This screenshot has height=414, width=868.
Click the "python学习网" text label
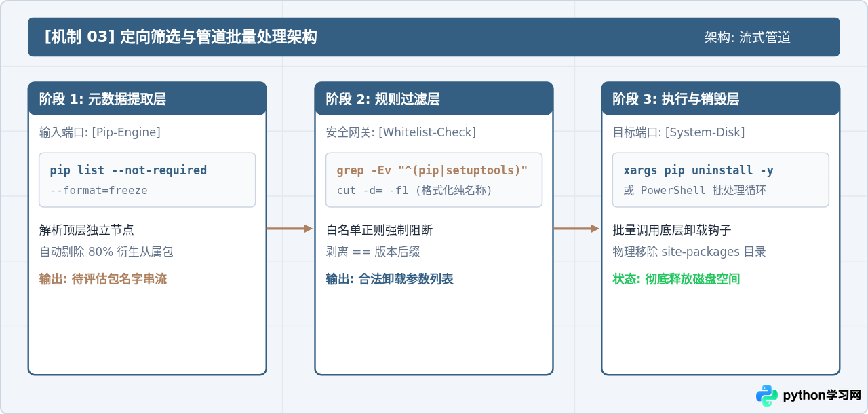click(x=822, y=395)
